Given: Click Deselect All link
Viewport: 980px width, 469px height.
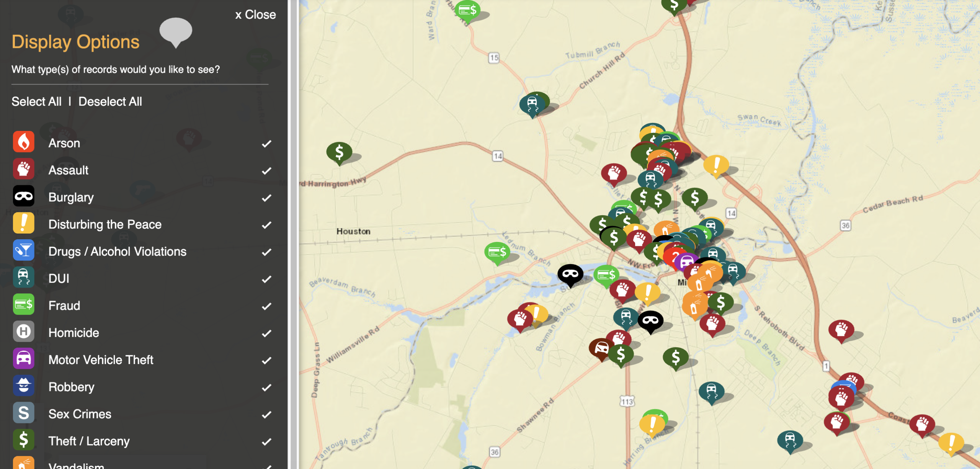Looking at the screenshot, I should click(x=110, y=101).
